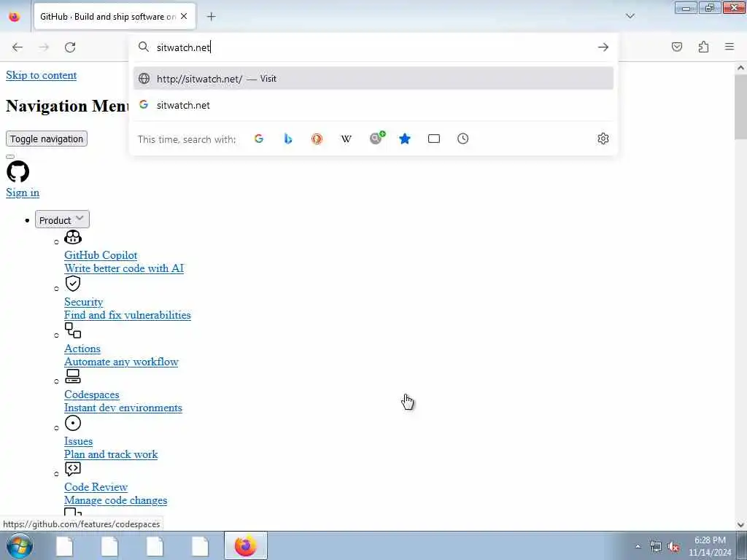
Task: Show hidden tray icons arrow
Action: point(638,547)
